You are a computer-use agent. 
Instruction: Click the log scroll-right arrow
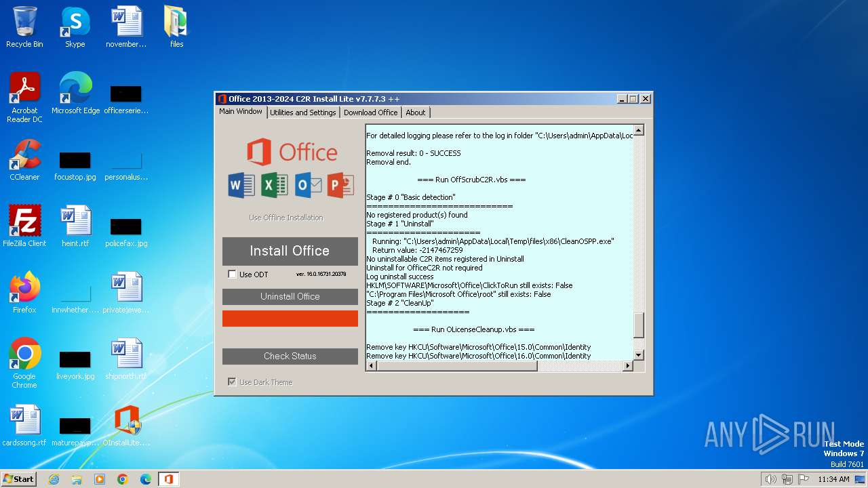pos(628,366)
